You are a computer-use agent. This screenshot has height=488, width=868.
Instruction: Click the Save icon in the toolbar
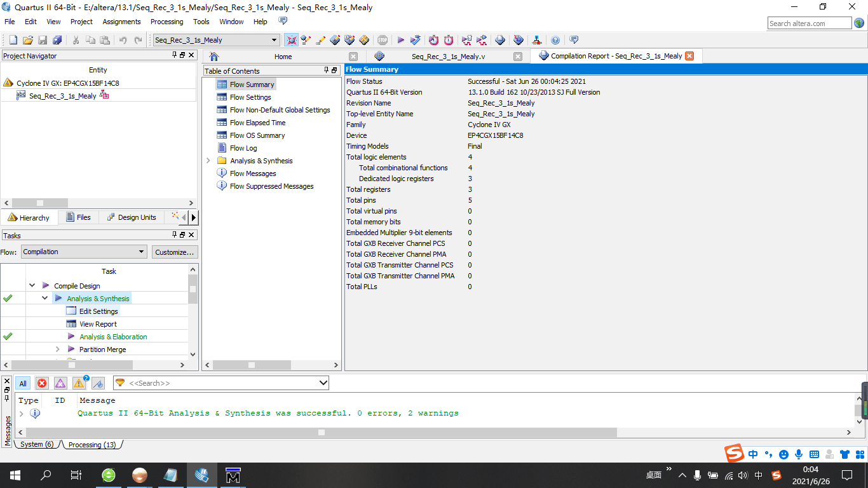click(43, 40)
